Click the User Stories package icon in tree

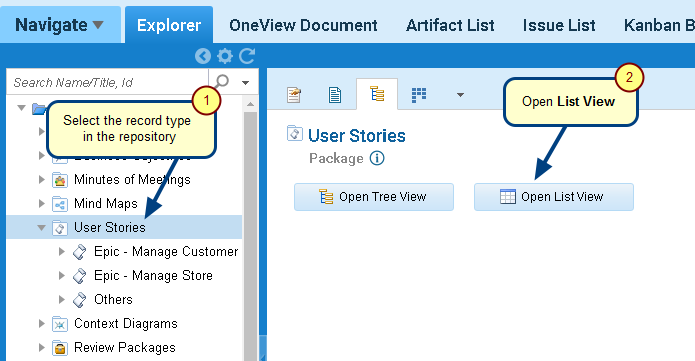tap(60, 228)
